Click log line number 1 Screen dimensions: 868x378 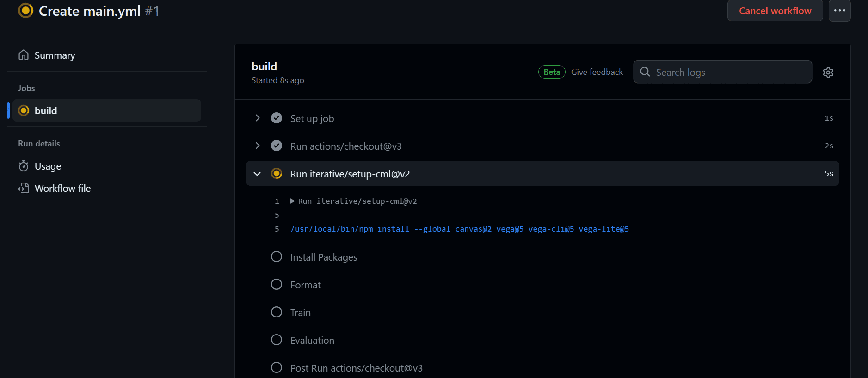tap(277, 201)
